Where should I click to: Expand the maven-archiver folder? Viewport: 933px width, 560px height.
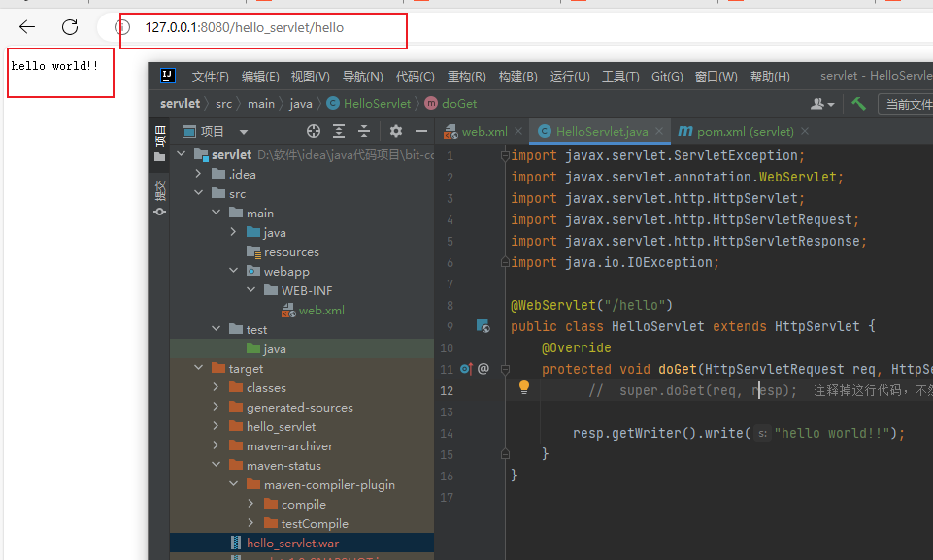pos(216,445)
